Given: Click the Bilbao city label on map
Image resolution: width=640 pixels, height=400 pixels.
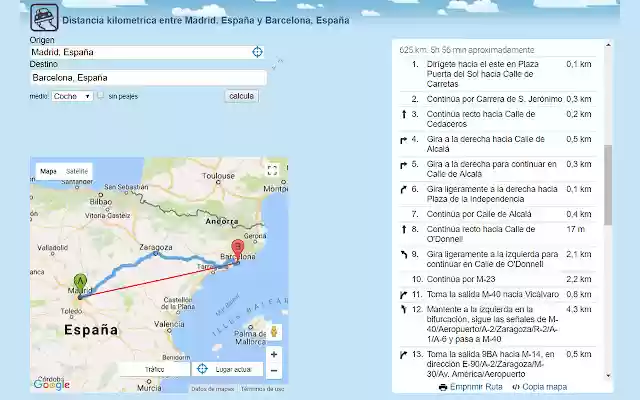Looking at the screenshot, I should click(x=100, y=202).
